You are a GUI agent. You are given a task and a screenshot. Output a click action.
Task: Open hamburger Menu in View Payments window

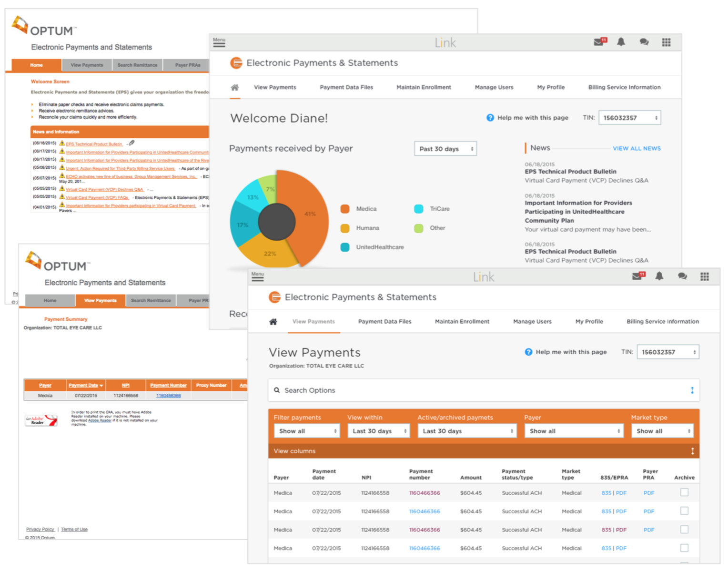click(257, 277)
